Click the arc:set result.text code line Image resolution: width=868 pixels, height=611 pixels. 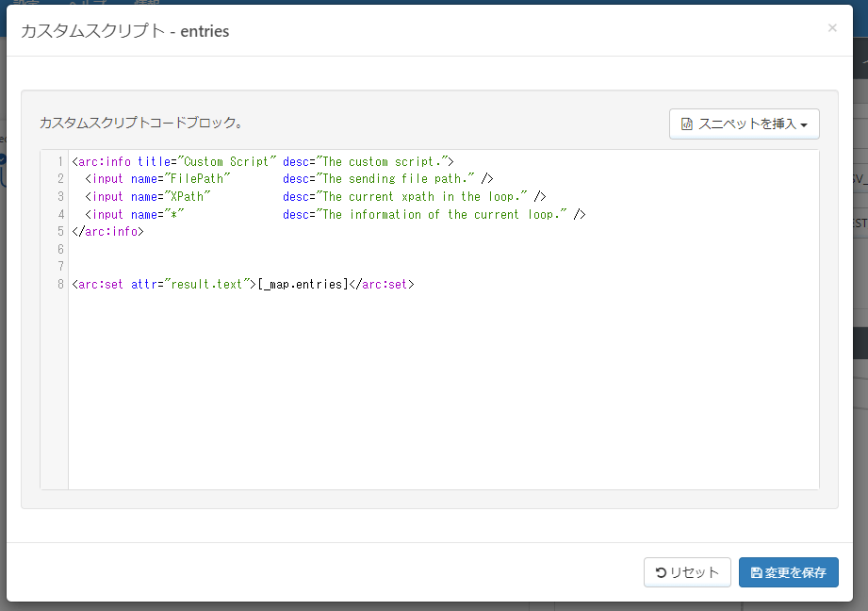(243, 284)
